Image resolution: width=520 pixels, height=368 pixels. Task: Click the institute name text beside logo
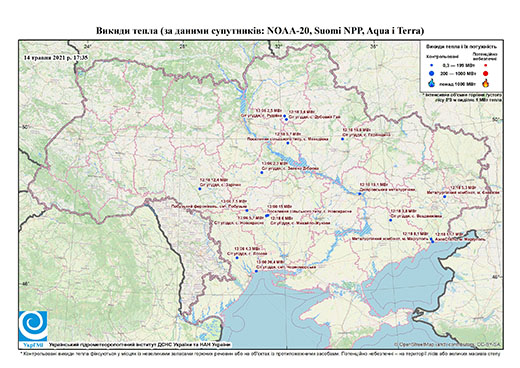[x=140, y=345]
